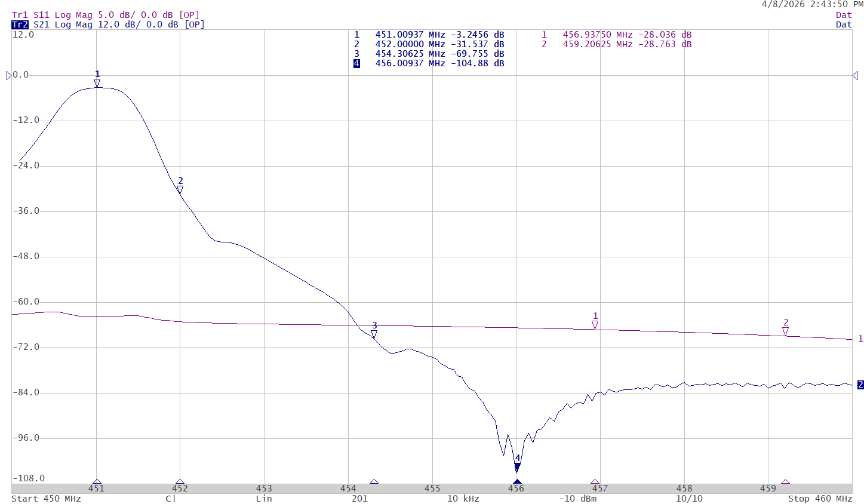Click the marker 1 position indicator on frequency axis
Image resolution: width=864 pixels, height=504 pixels.
(x=97, y=482)
